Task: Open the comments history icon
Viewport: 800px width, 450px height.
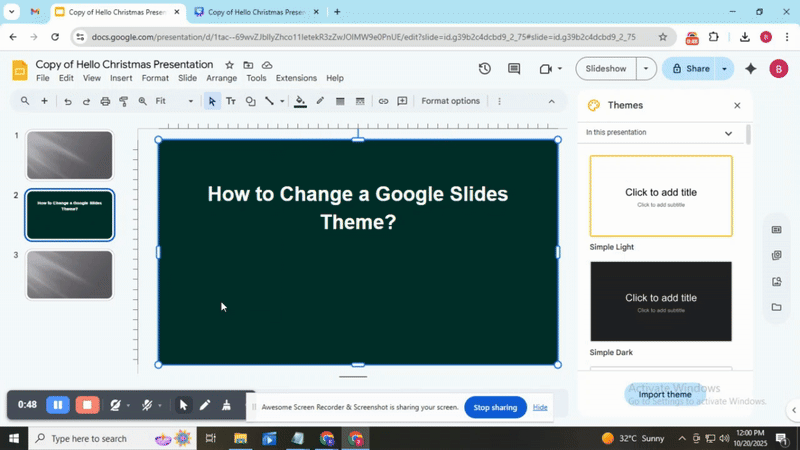Action: (514, 69)
